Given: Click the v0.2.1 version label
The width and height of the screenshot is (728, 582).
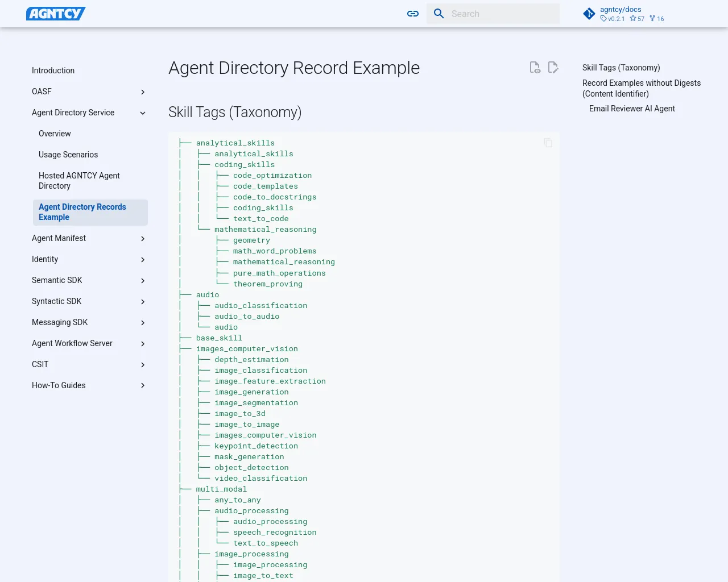Looking at the screenshot, I should (613, 19).
